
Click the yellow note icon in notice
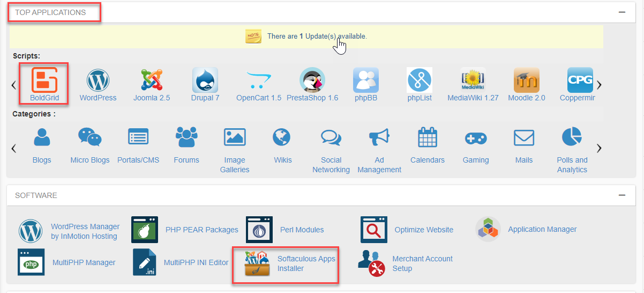(253, 36)
